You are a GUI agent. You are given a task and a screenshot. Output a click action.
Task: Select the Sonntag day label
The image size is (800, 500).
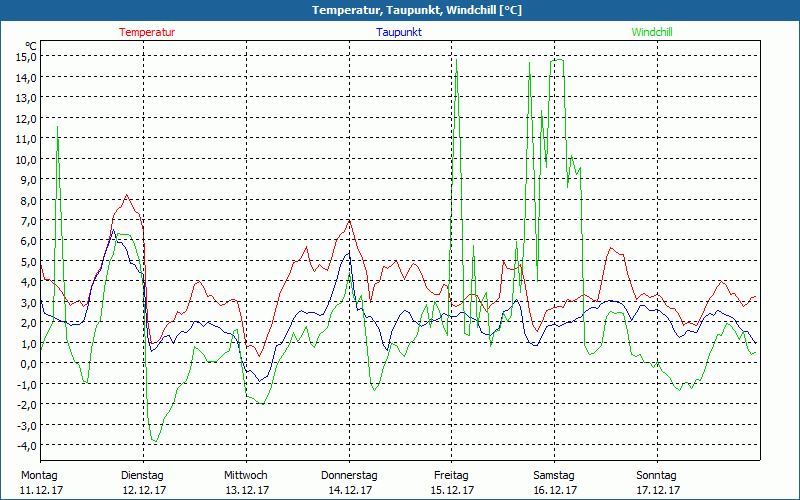coord(656,476)
